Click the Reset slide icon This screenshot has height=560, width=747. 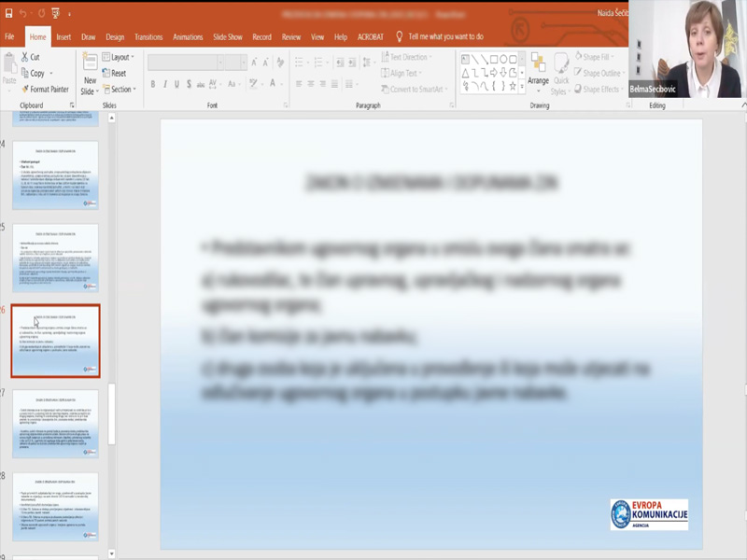pos(113,73)
